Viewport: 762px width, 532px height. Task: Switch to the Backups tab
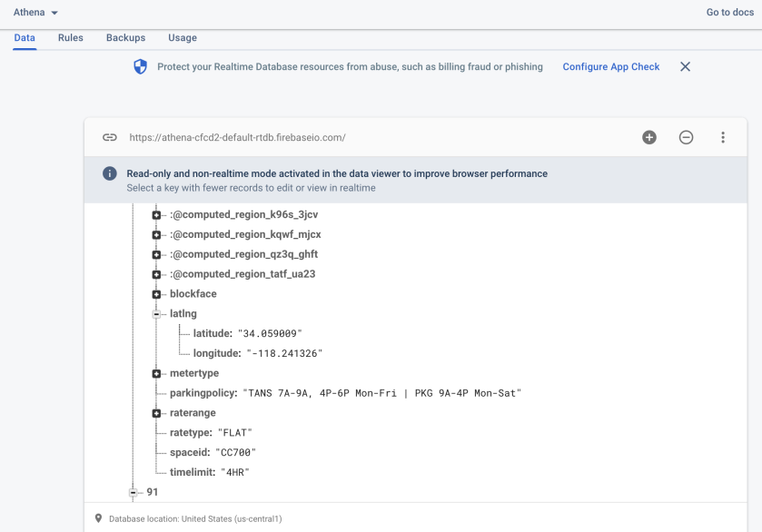[x=126, y=38]
